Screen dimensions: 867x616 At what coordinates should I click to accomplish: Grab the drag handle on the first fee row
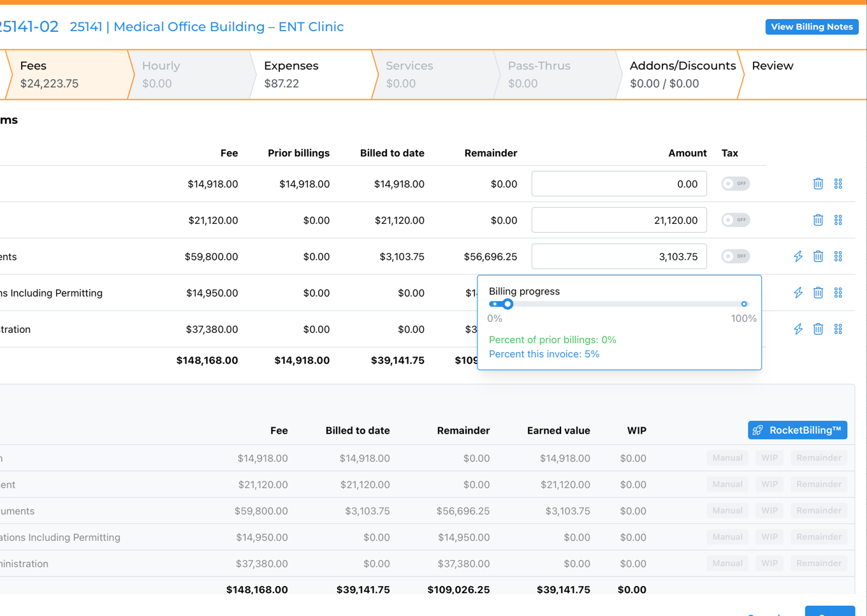coord(838,184)
